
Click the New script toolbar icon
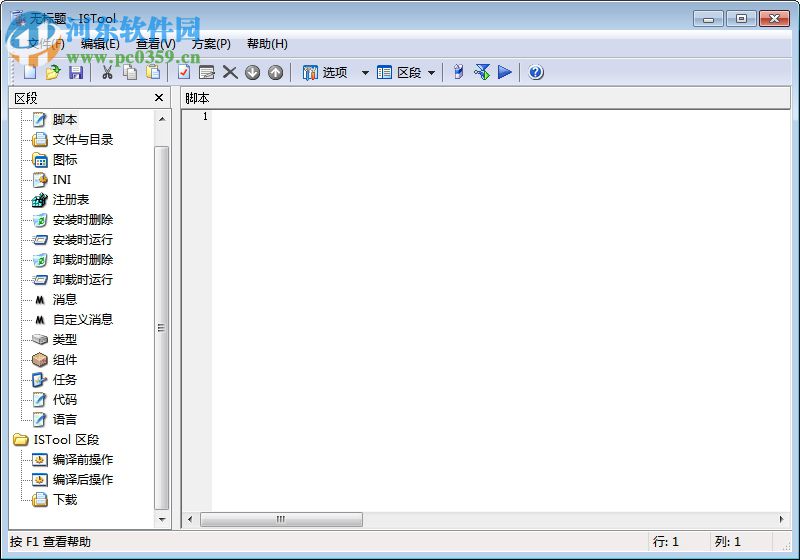click(30, 72)
